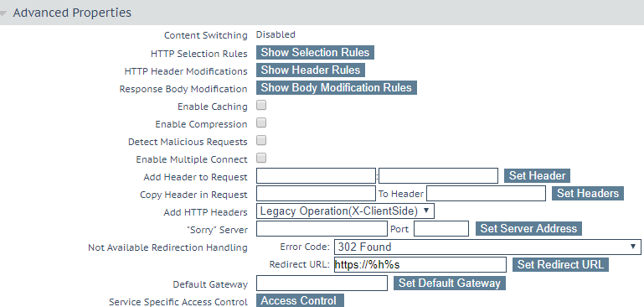Focus the Add Header to Request name field

(x=316, y=175)
